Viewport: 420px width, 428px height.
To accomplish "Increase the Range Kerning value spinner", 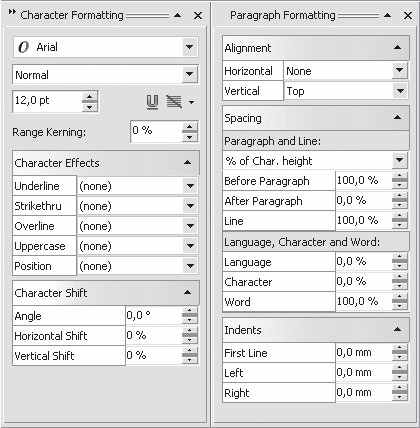I will 190,126.
